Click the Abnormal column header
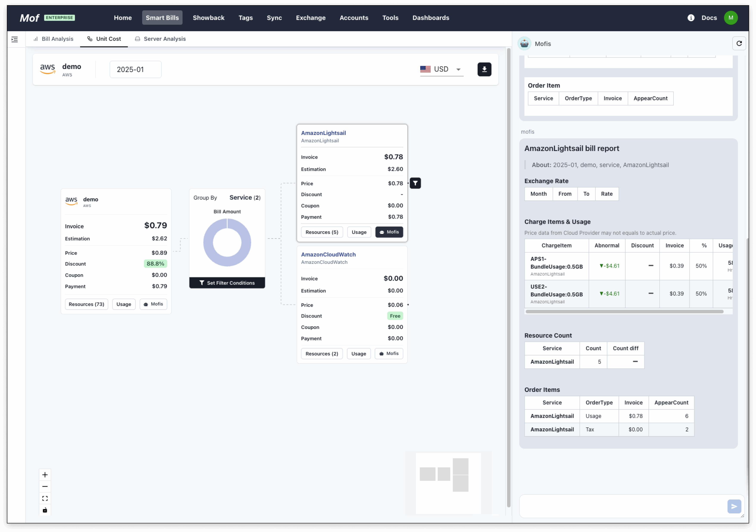 coord(607,246)
